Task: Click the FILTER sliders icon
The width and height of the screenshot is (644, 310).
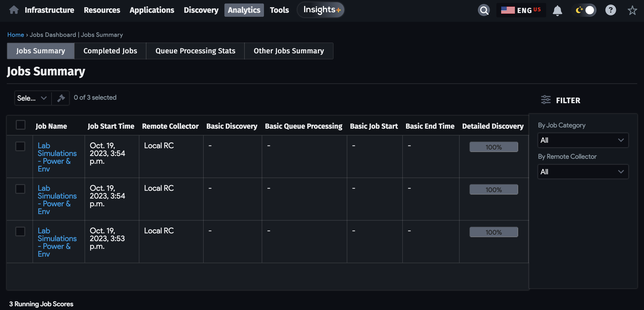Action: tap(546, 100)
